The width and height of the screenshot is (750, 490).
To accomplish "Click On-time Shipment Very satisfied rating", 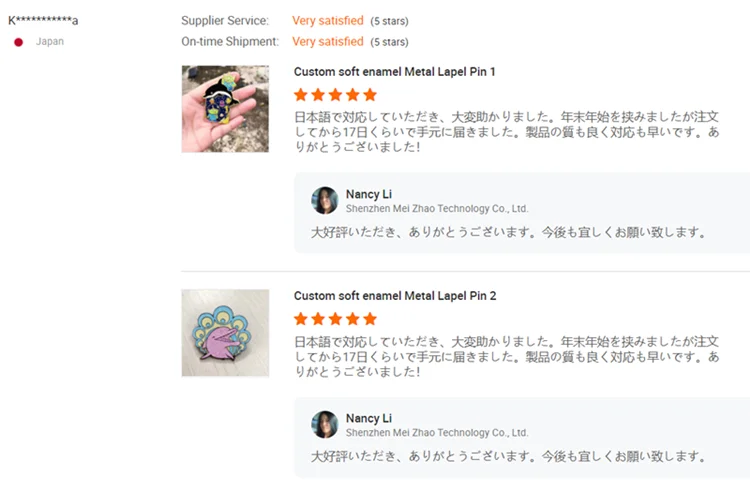I will pos(327,42).
